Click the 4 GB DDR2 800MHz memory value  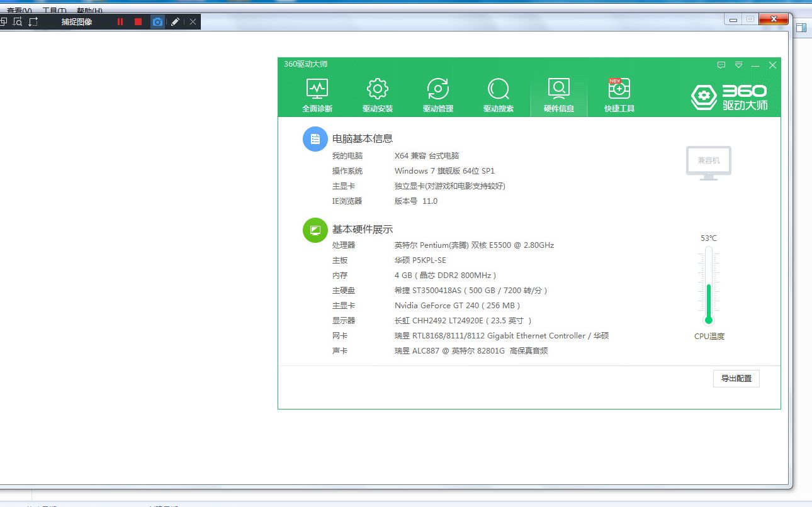446,276
